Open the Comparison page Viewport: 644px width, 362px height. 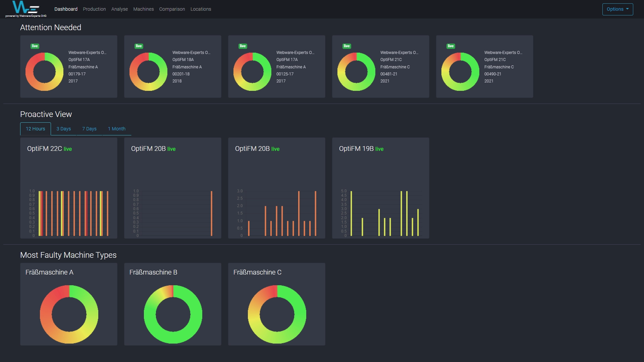click(x=172, y=9)
